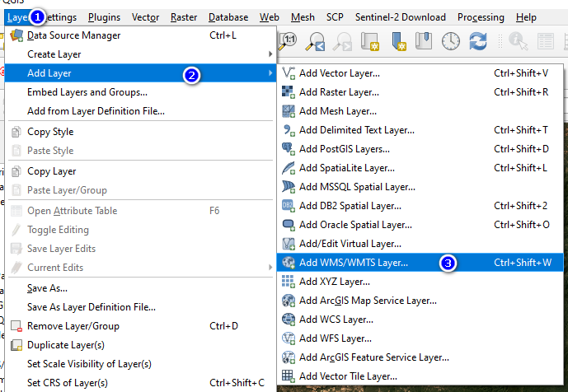Screen dimensions: 568x392
Task: Click the MSSQL Spatial Layer icon
Action: (289, 187)
